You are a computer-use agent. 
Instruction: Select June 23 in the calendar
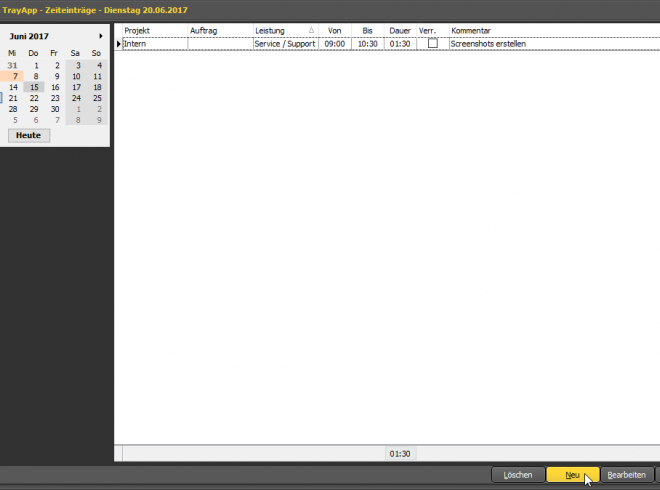coord(55,98)
